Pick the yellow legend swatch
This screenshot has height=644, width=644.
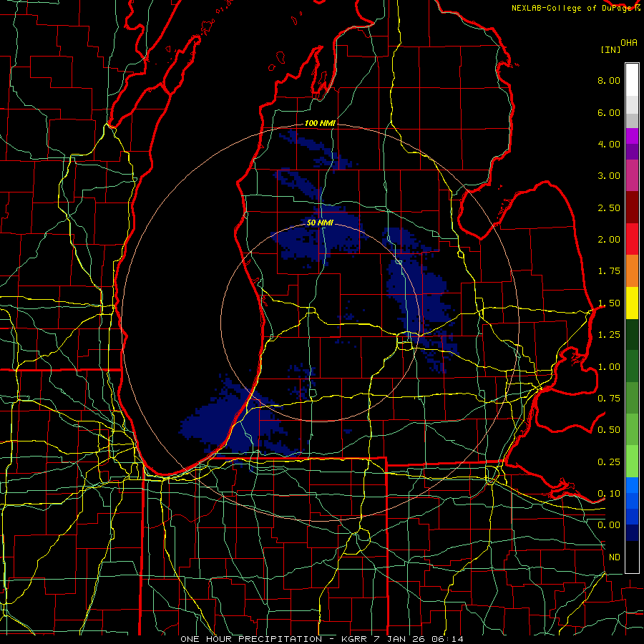[x=632, y=303]
